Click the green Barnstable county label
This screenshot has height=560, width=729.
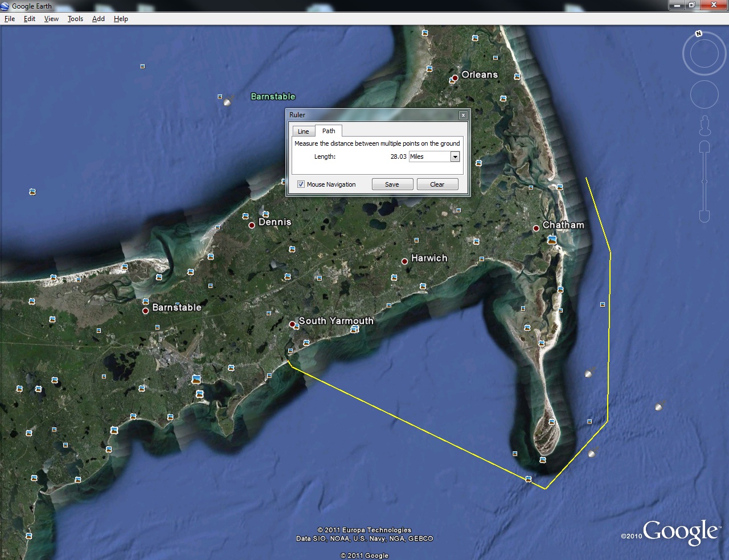[273, 96]
